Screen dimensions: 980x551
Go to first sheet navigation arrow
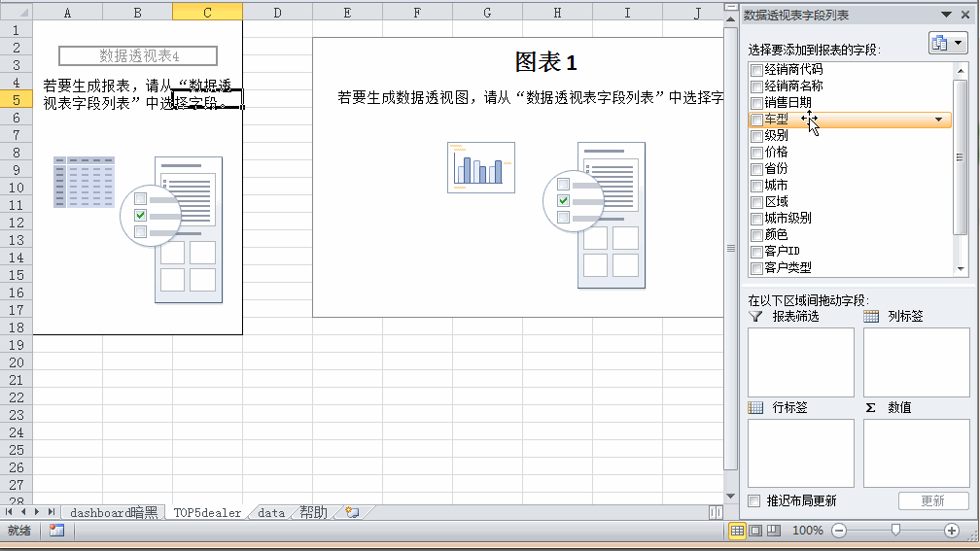(9, 511)
